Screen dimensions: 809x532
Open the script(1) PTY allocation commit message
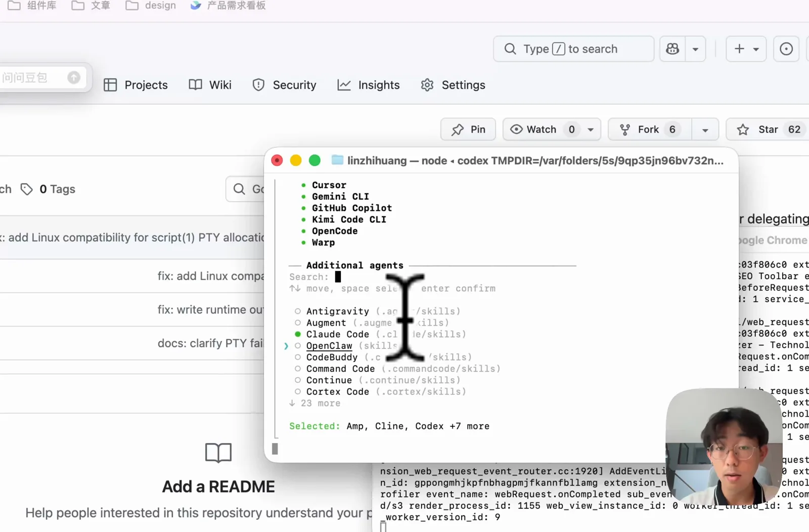[x=132, y=238]
